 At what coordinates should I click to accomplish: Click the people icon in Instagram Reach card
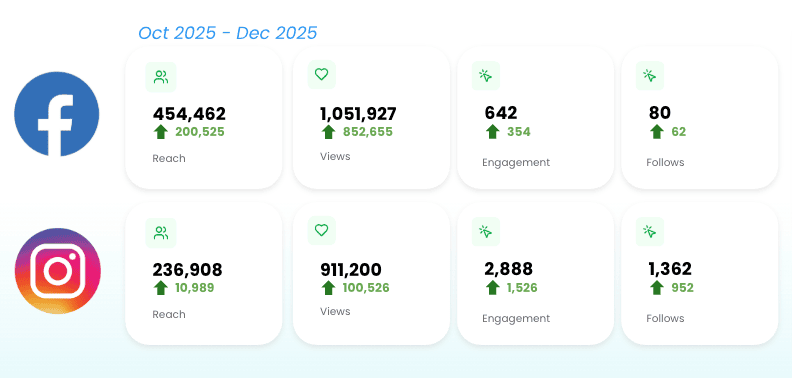[161, 233]
